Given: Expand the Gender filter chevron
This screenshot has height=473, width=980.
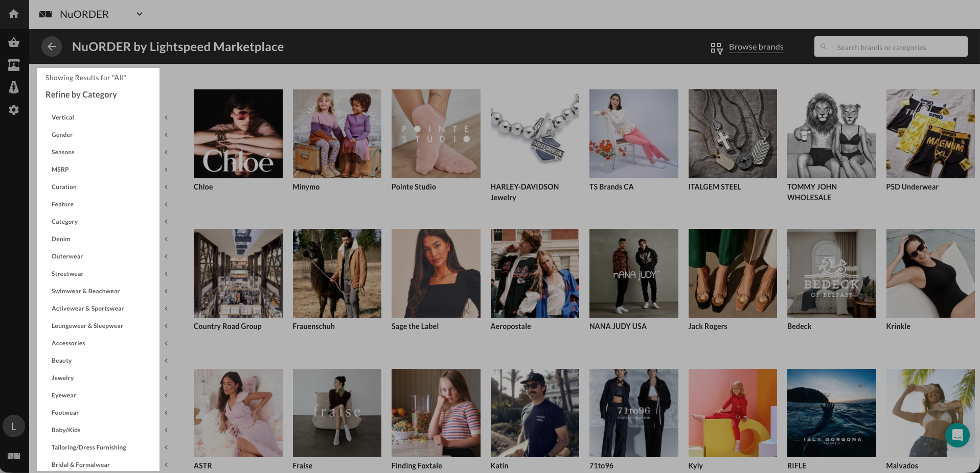Looking at the screenshot, I should (166, 135).
